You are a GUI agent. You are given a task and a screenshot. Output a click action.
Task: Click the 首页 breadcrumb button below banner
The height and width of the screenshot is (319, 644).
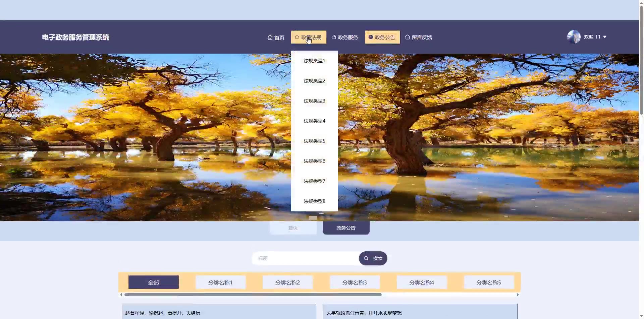tap(293, 228)
